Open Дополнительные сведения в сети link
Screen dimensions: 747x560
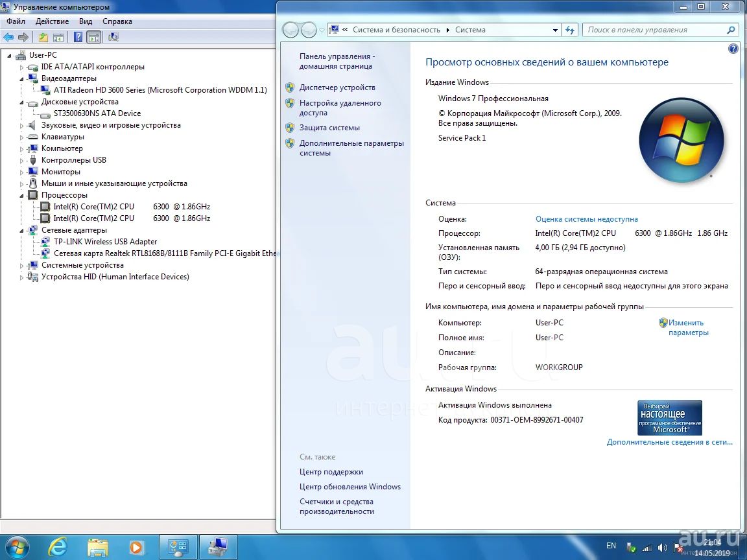click(x=670, y=442)
